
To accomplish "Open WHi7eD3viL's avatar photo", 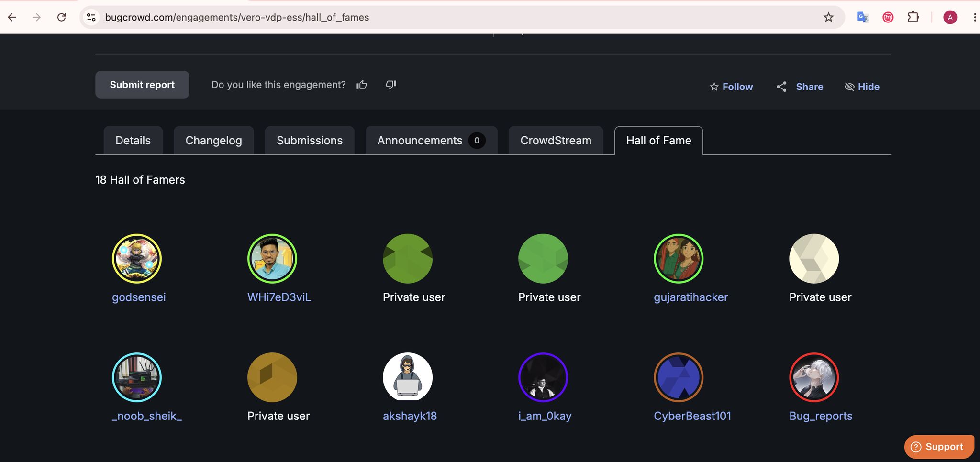I will [272, 259].
